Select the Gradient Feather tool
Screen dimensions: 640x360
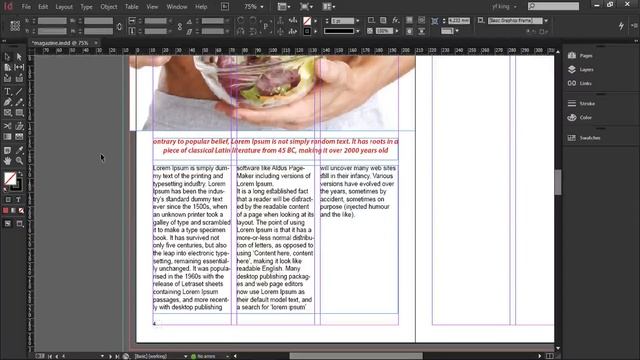coord(19,137)
